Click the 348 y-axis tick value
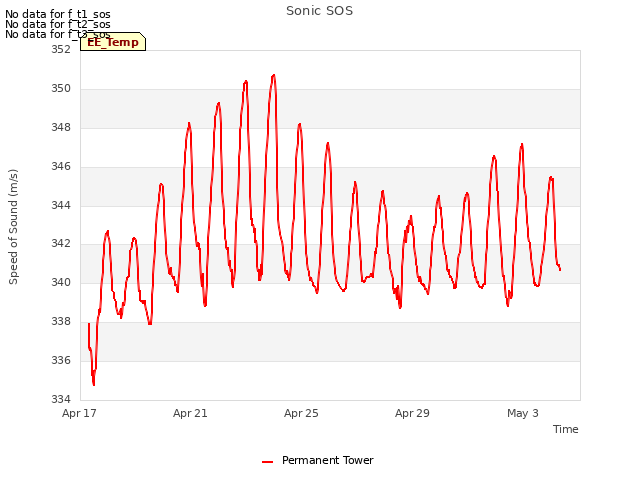Screen dimensions: 640x480 61,127
